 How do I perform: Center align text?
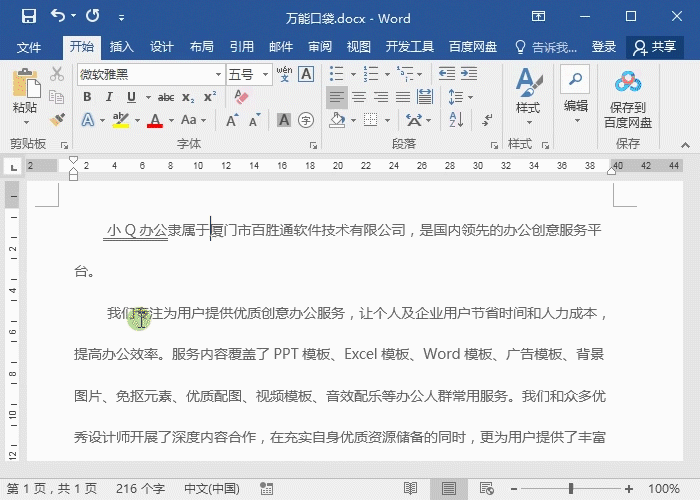pos(359,97)
